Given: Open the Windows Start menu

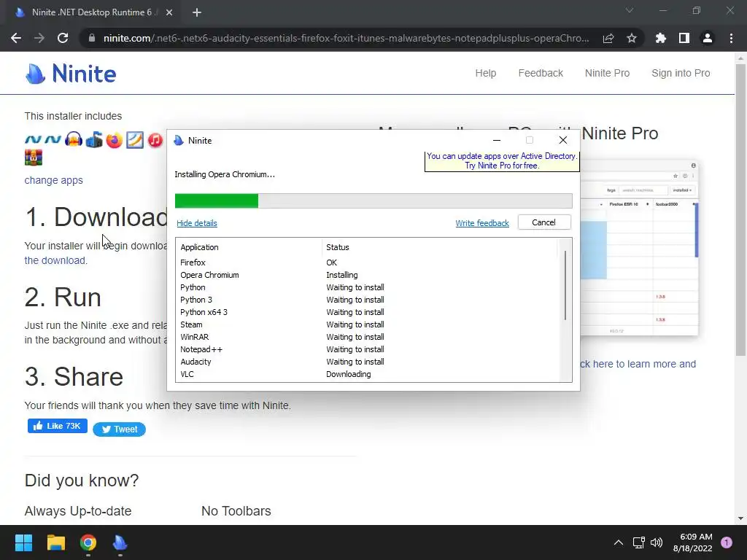Looking at the screenshot, I should [x=23, y=542].
